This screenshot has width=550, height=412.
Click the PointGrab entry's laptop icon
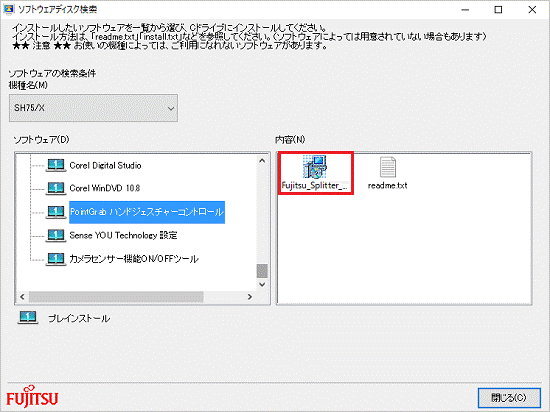click(x=56, y=212)
